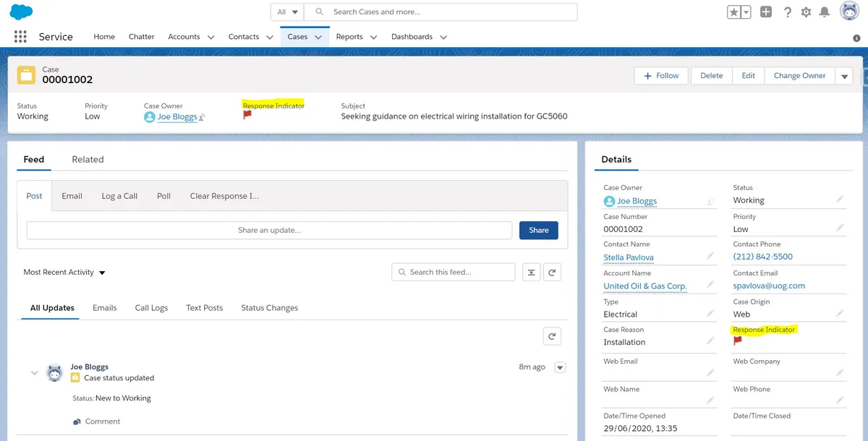
Task: Filter feed by Text Posts
Action: click(x=205, y=308)
